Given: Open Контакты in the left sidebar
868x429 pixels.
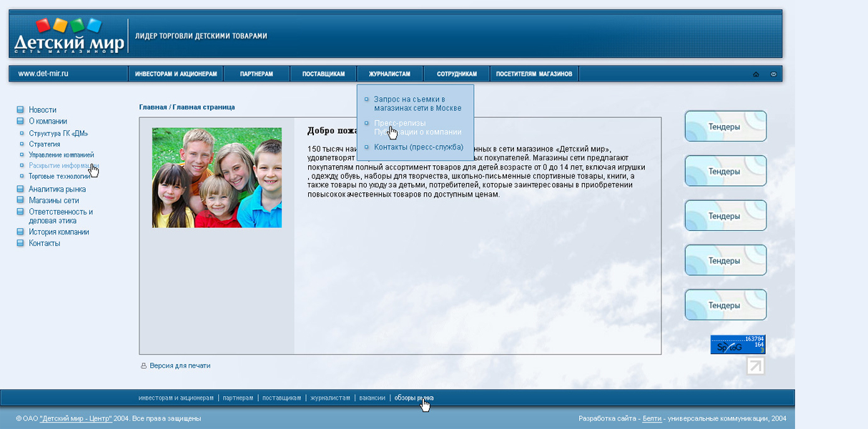Looking at the screenshot, I should click(44, 244).
